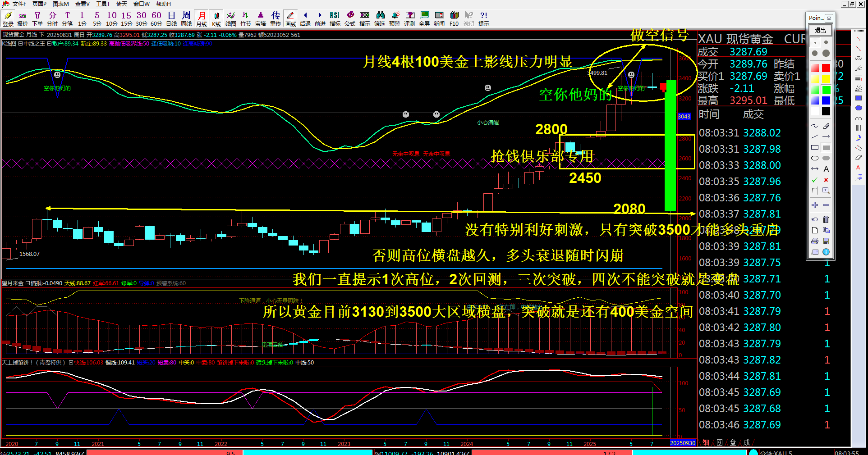Screen dimensions: 868x455
Task: Toggle the 画线 drawing mode button
Action: pos(291,19)
